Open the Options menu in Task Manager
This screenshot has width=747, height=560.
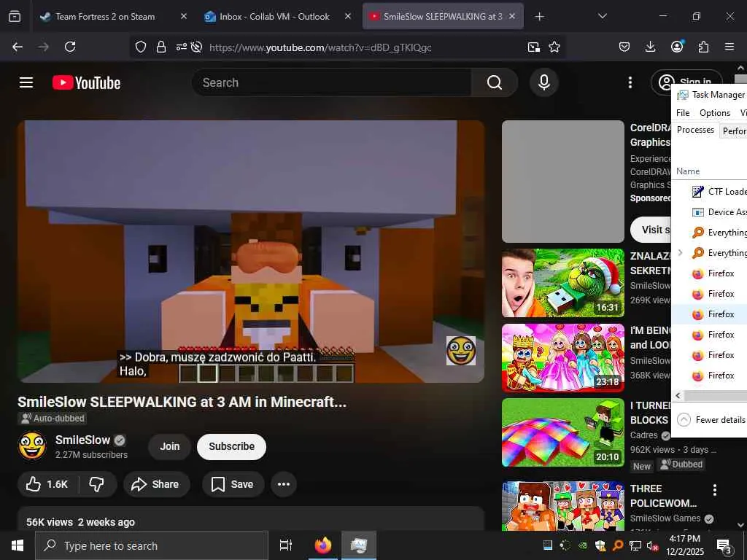[715, 113]
